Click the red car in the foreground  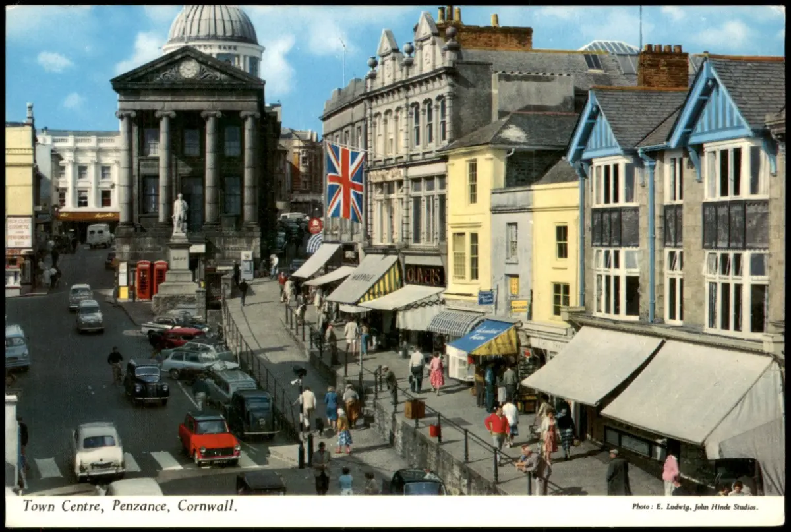click(x=208, y=438)
